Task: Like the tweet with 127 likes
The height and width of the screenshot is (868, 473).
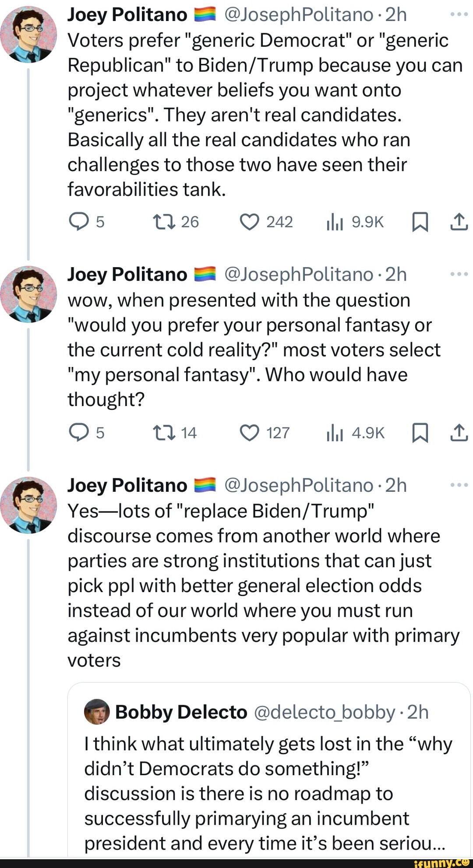Action: click(x=250, y=433)
